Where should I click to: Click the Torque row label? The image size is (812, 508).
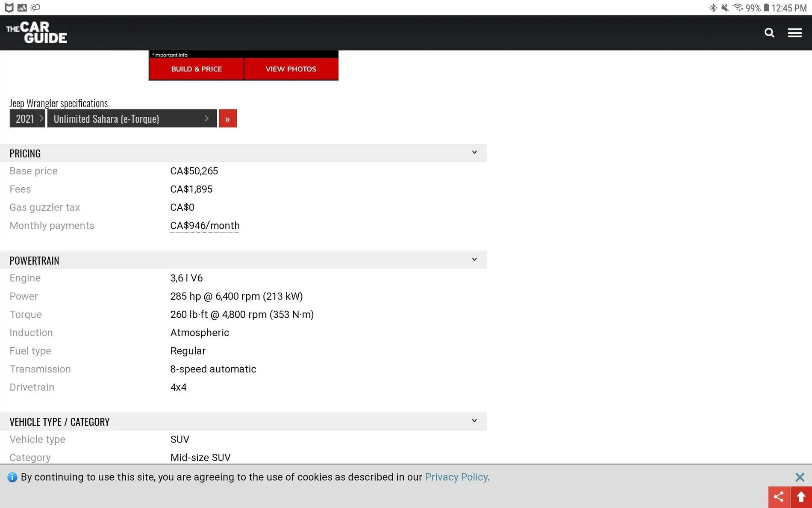click(26, 315)
